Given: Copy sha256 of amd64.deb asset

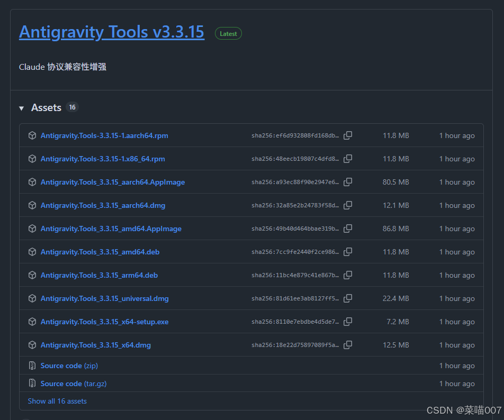Looking at the screenshot, I should [348, 252].
